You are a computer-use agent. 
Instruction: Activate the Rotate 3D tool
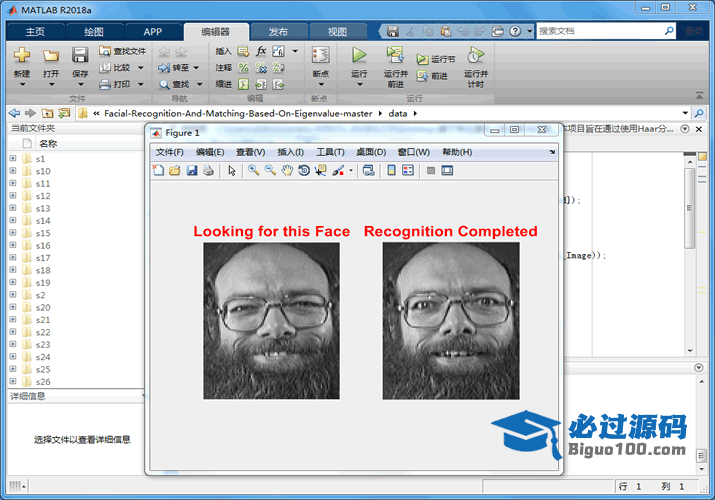point(303,171)
